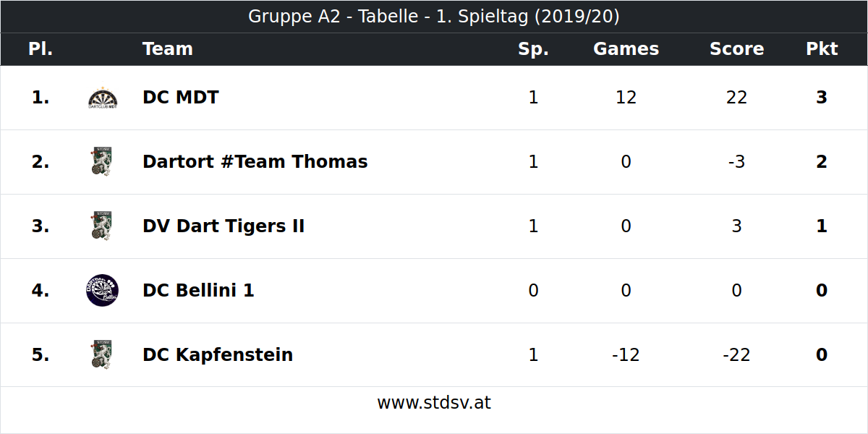Click the Games column header
The height and width of the screenshot is (434, 868).
(x=626, y=49)
